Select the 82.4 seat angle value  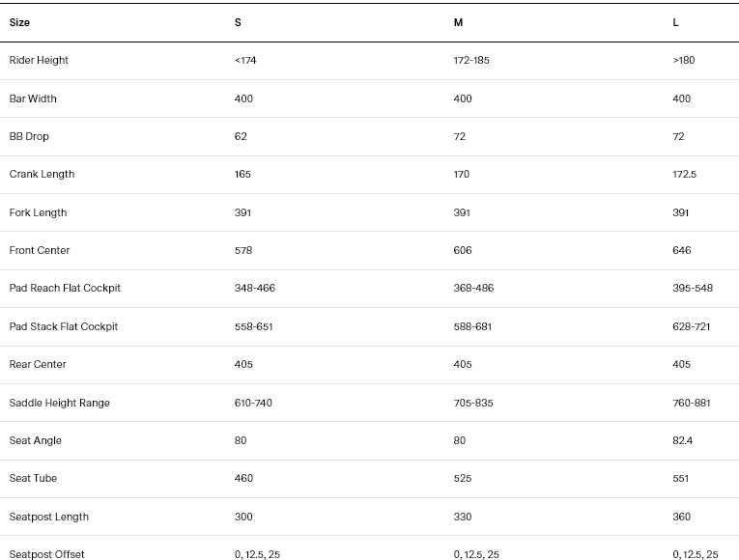point(683,440)
